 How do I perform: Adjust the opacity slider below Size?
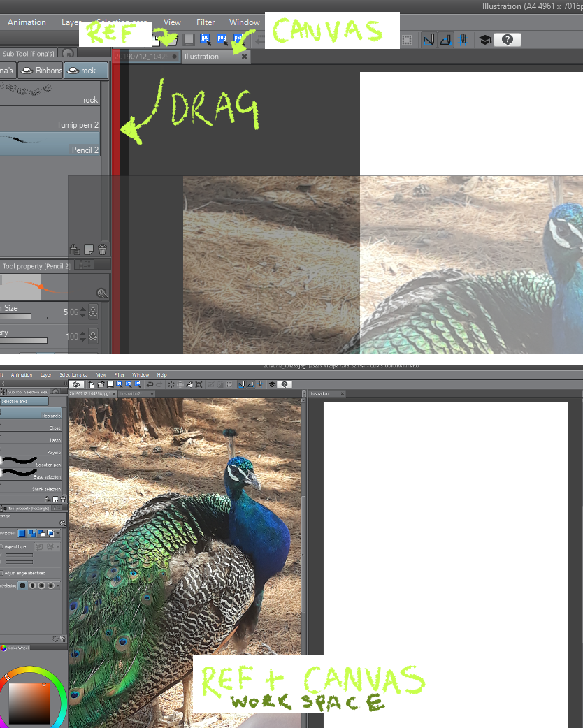[24, 340]
